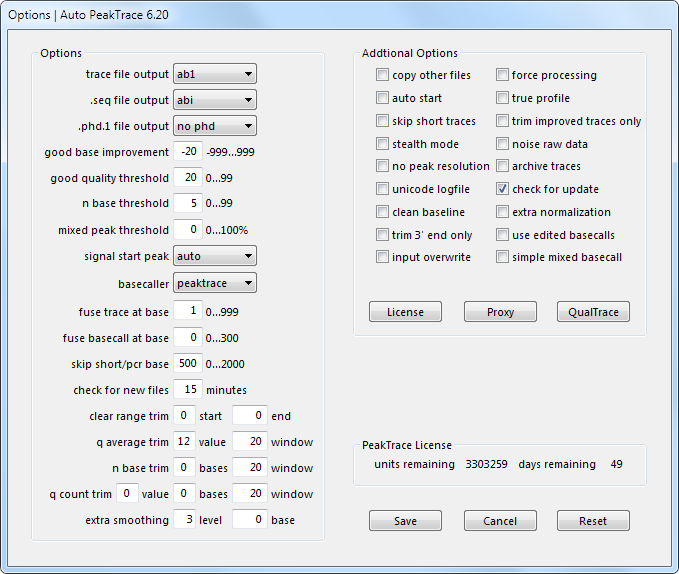Enable clean baseline checkbox
The height and width of the screenshot is (574, 679).
(382, 212)
